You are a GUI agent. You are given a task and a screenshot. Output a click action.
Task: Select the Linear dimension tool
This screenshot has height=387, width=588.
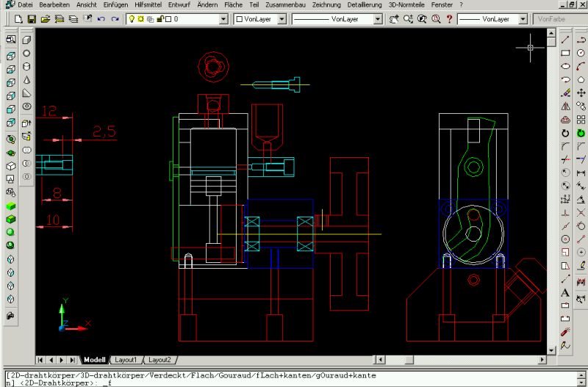(x=581, y=173)
